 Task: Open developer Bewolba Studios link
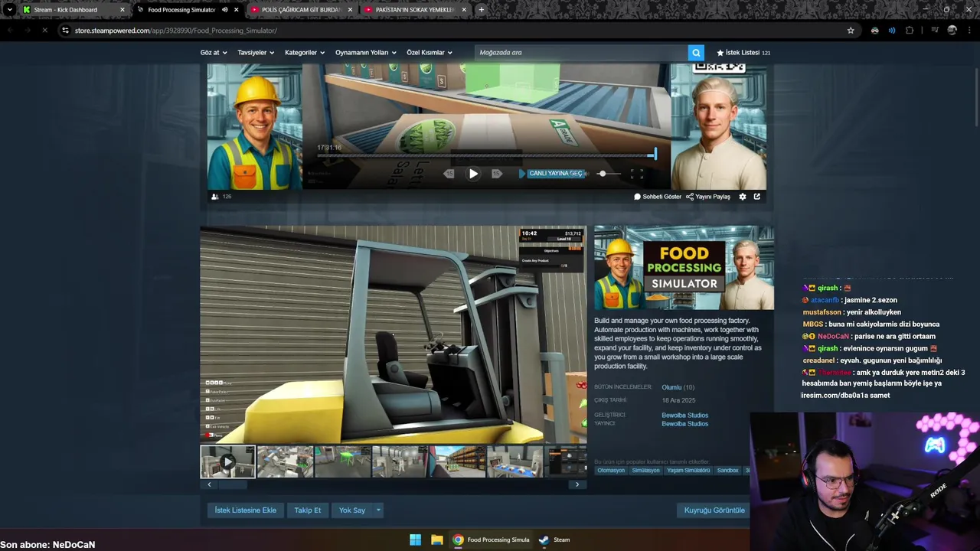[684, 416]
